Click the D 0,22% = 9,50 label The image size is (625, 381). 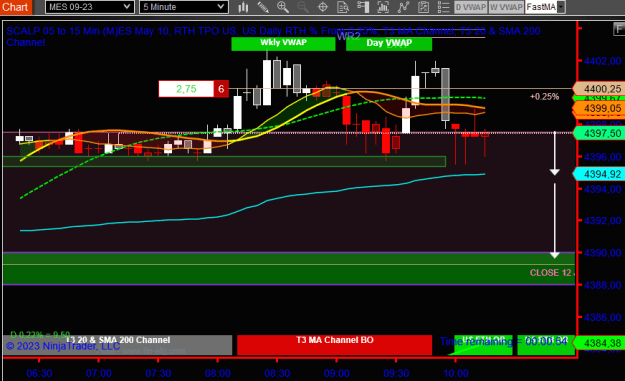click(x=40, y=334)
